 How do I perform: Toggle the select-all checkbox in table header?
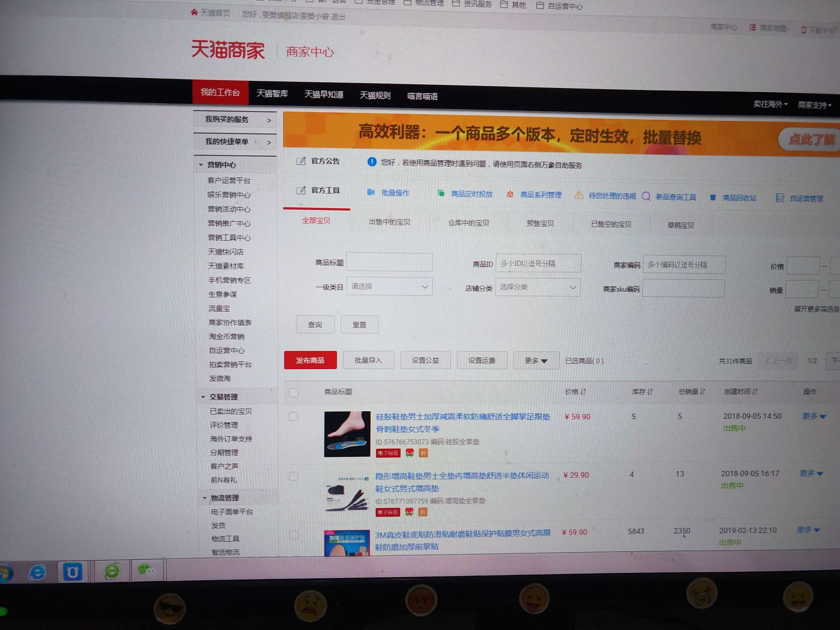(x=293, y=392)
